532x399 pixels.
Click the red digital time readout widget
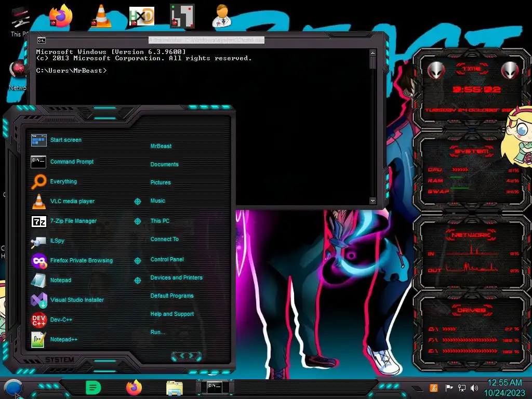[476, 89]
